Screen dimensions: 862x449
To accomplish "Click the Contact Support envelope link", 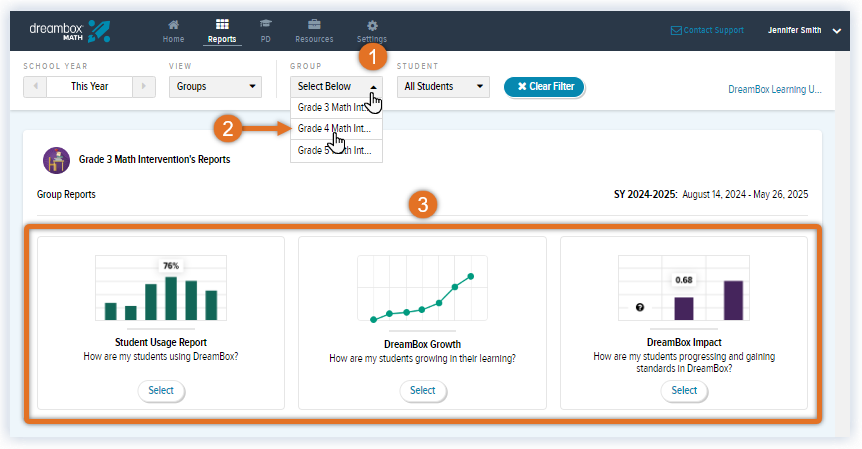I will (706, 30).
